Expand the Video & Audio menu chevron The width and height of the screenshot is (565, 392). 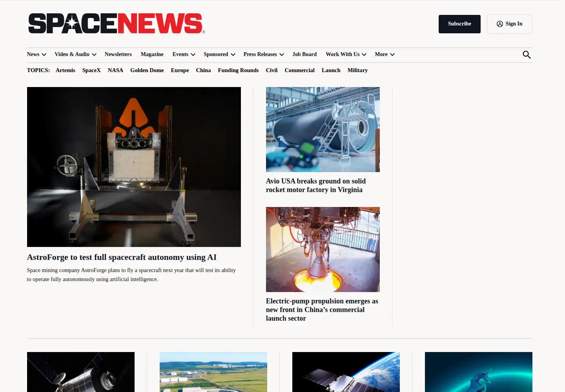tap(94, 54)
